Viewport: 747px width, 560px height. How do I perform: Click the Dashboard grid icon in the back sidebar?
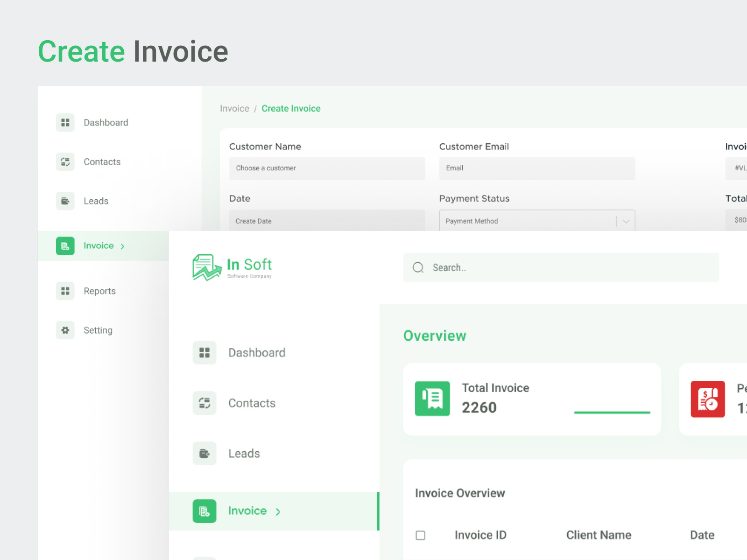[65, 123]
